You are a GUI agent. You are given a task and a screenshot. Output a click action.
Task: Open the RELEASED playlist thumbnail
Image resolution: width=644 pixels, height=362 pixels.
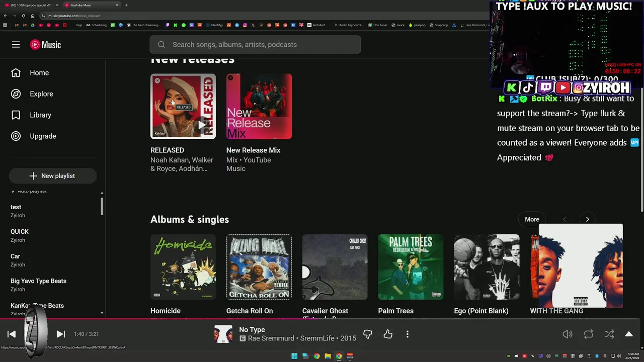click(183, 107)
